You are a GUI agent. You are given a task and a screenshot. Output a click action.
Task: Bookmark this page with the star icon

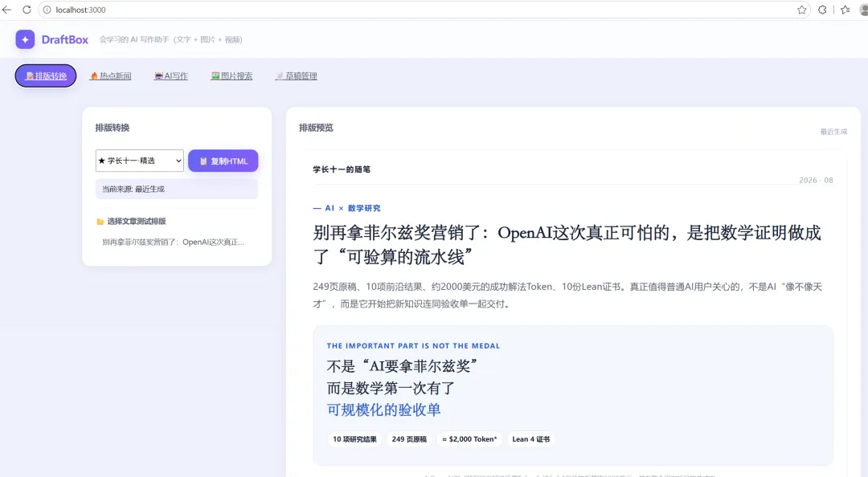click(x=801, y=10)
